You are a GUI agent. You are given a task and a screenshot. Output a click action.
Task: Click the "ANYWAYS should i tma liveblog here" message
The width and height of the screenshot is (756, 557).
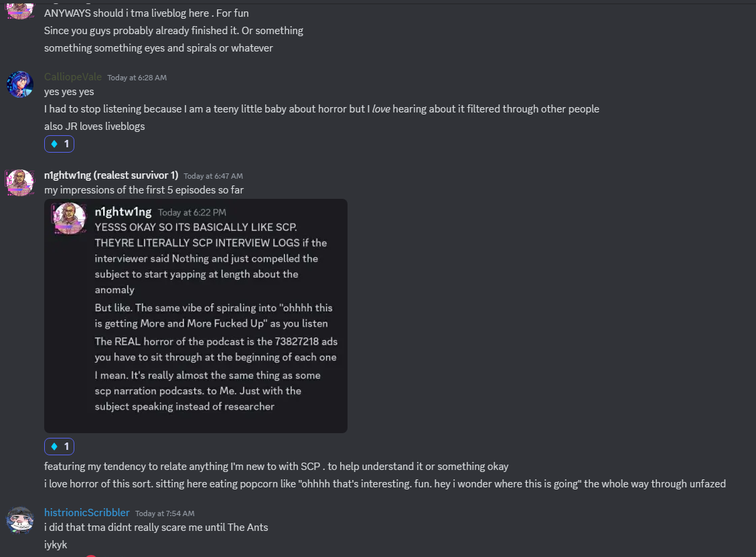click(147, 13)
